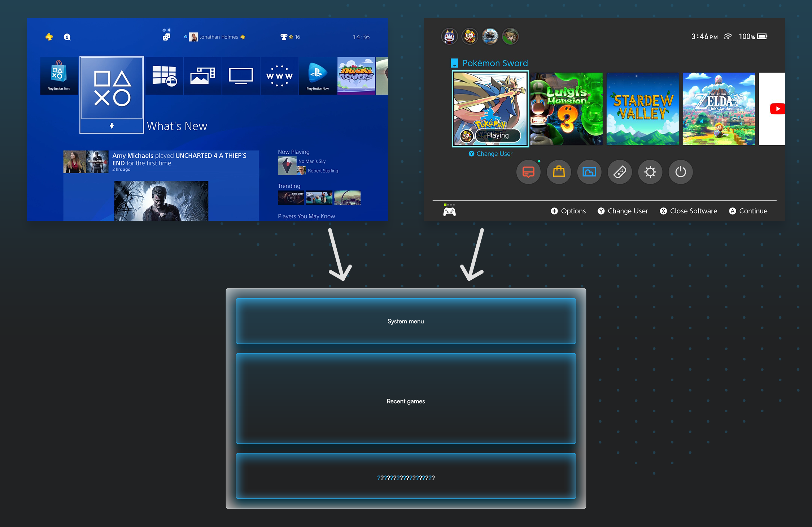The image size is (812, 527).
Task: Open the Switch Album icon
Action: coord(589,172)
